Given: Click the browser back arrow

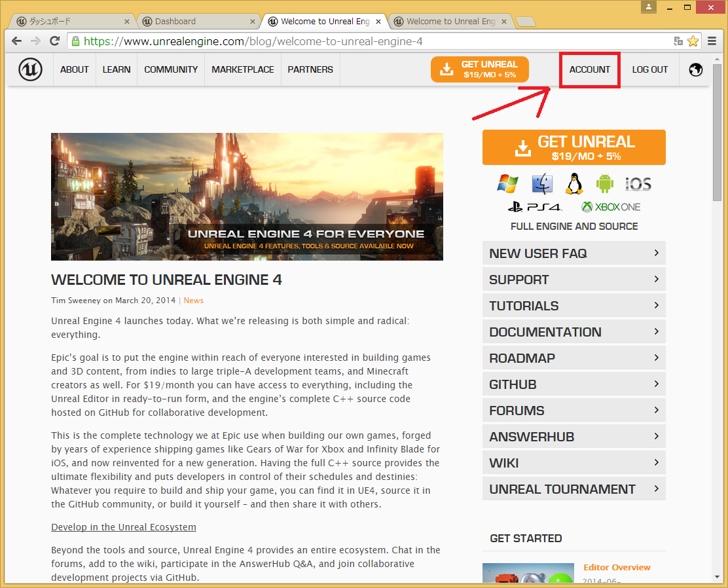Looking at the screenshot, I should 17,41.
